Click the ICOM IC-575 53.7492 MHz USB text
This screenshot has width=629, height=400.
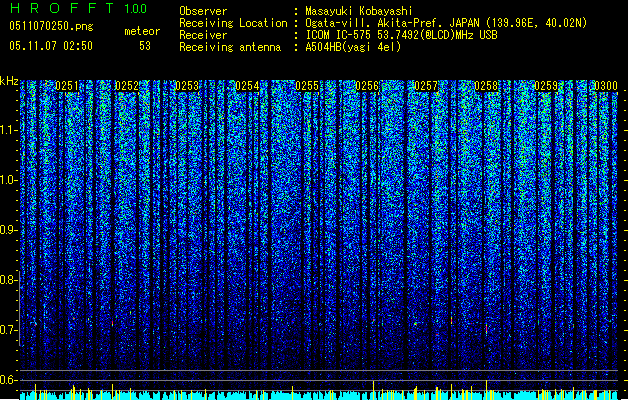[x=401, y=35]
